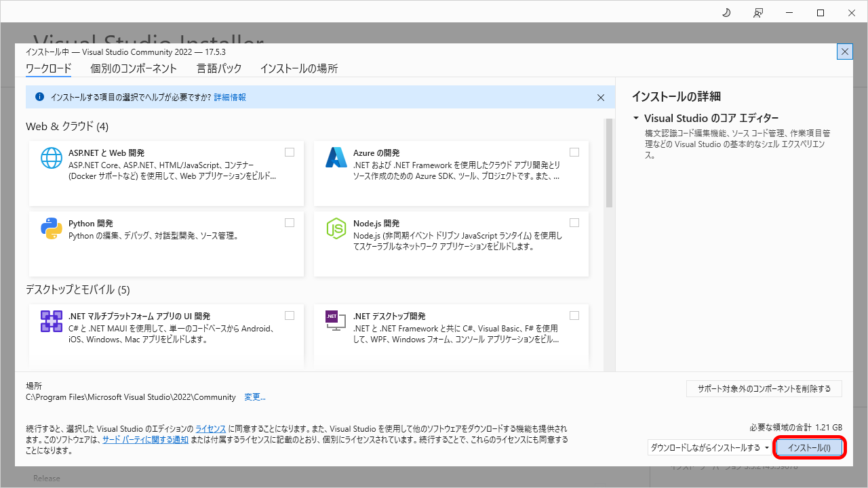Click the Azure development workload icon
Screen dimensions: 868x488
(x=336, y=158)
